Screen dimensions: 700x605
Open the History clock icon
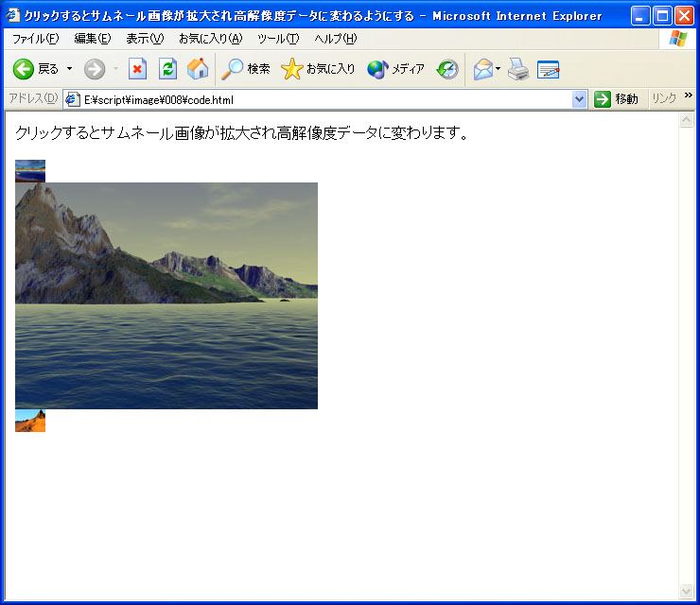click(x=447, y=69)
